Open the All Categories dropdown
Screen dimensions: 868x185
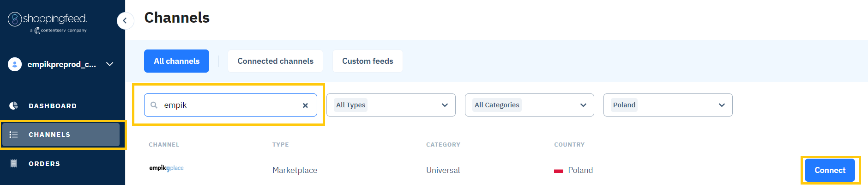529,105
